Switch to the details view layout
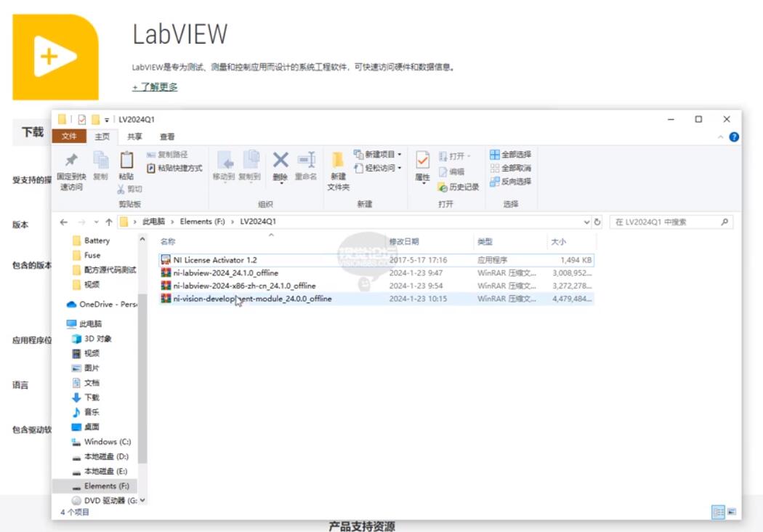 click(718, 512)
